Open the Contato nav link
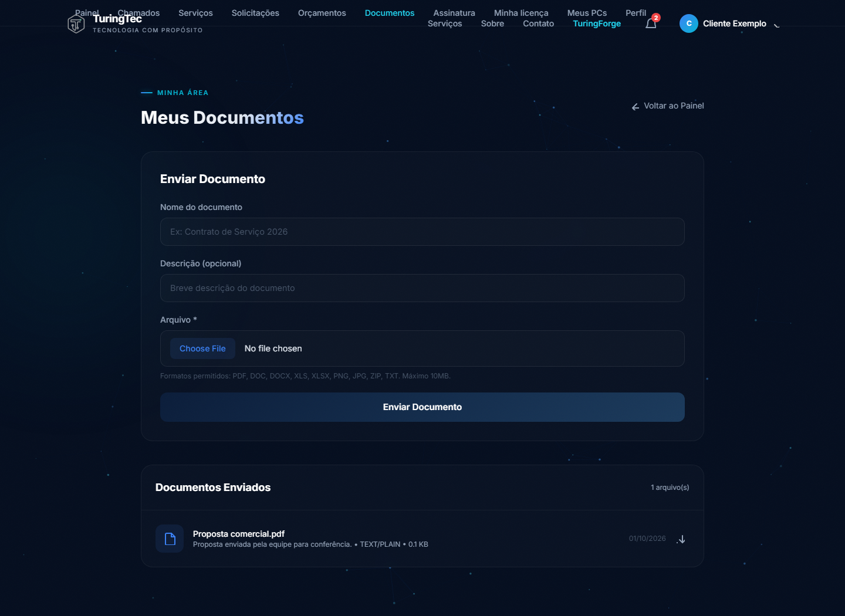This screenshot has width=845, height=616. (x=538, y=23)
